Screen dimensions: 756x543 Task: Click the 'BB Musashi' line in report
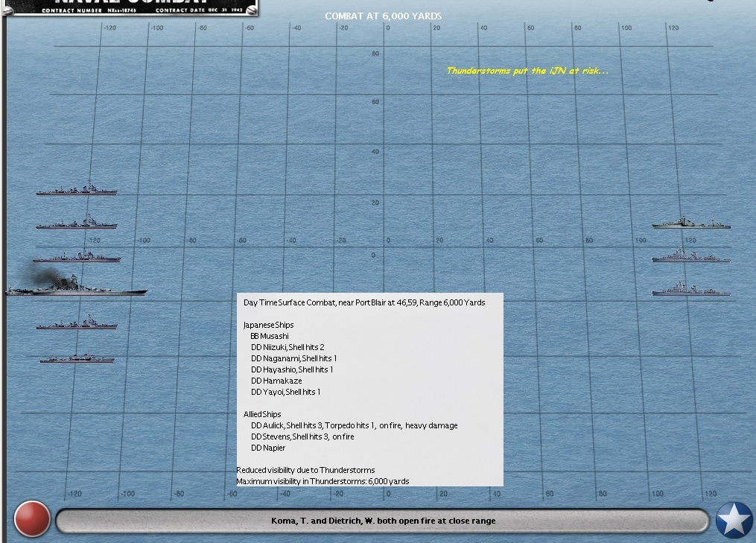tap(270, 336)
